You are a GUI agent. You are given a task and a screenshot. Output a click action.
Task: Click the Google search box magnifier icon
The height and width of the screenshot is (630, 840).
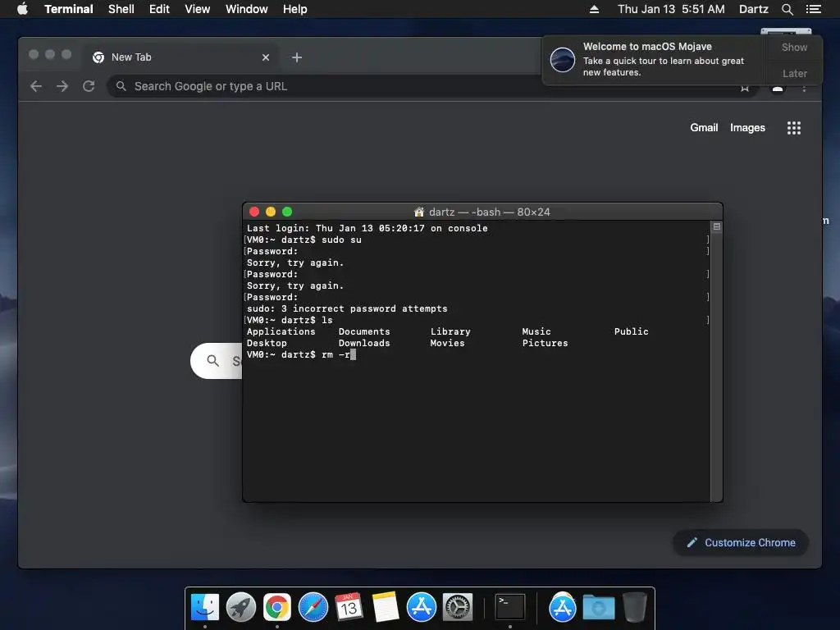pyautogui.click(x=212, y=361)
